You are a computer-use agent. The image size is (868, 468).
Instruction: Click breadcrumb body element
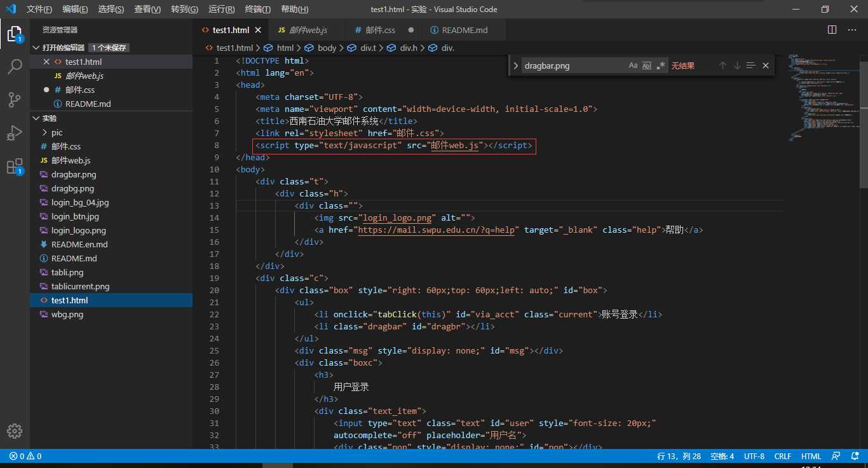327,48
